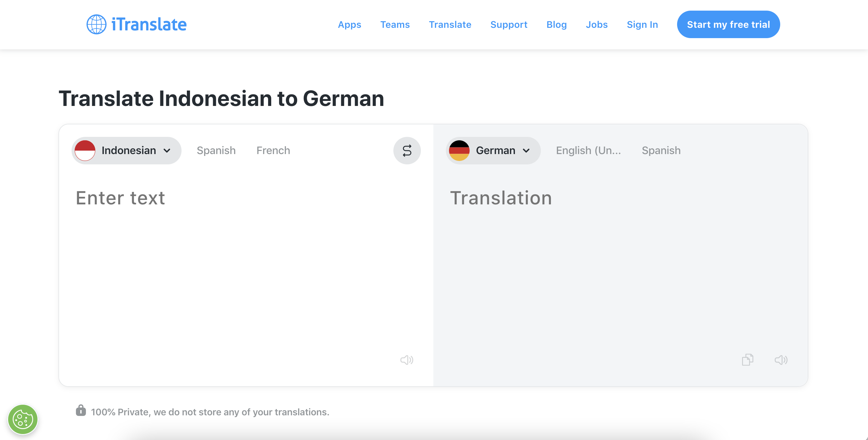Image resolution: width=868 pixels, height=440 pixels.
Task: Choose Spanish as target language
Action: 661,151
